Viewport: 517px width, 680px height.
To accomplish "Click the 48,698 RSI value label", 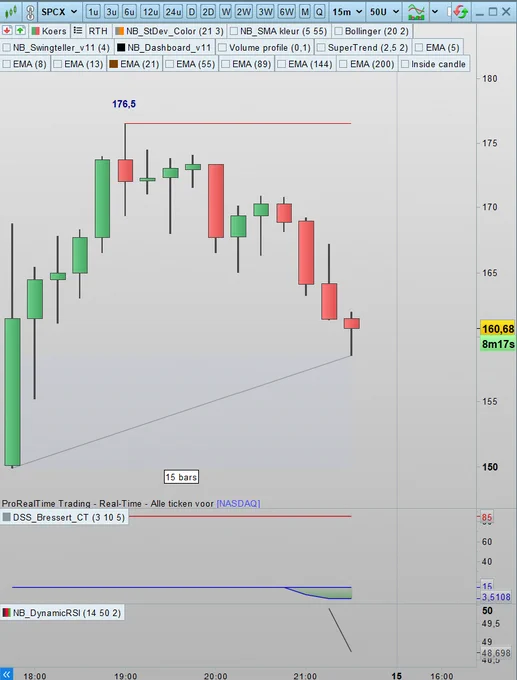I will [x=496, y=653].
